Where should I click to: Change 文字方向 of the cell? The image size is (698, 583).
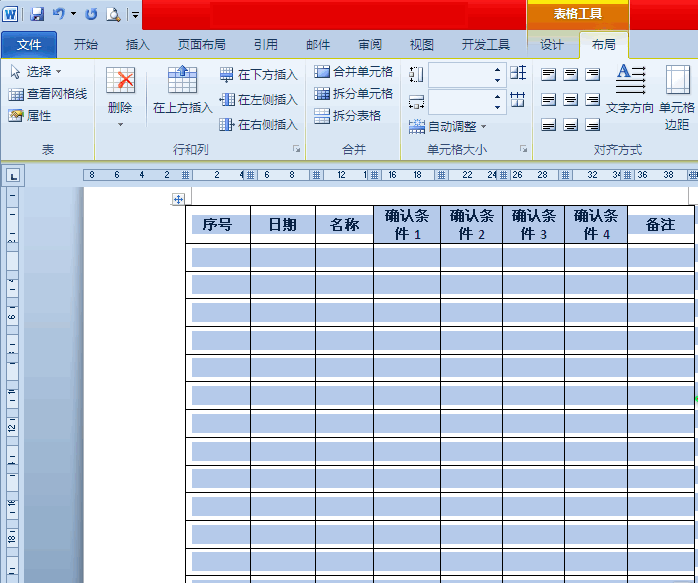tap(630, 89)
